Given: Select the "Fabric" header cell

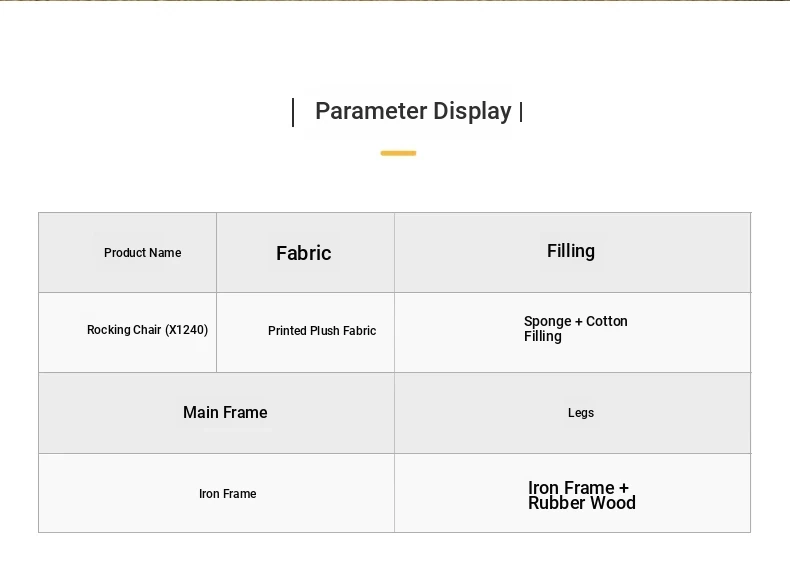Looking at the screenshot, I should point(304,253).
